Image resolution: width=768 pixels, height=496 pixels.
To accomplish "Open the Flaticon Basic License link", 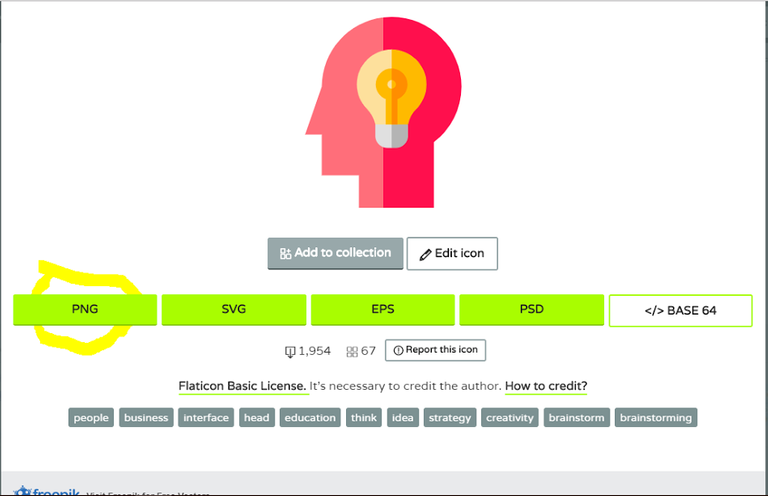I will coord(242,386).
